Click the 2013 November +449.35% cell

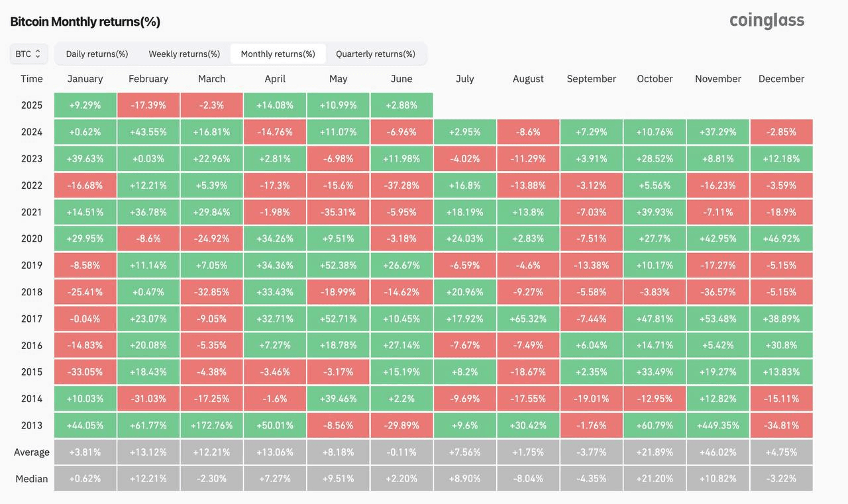point(718,425)
